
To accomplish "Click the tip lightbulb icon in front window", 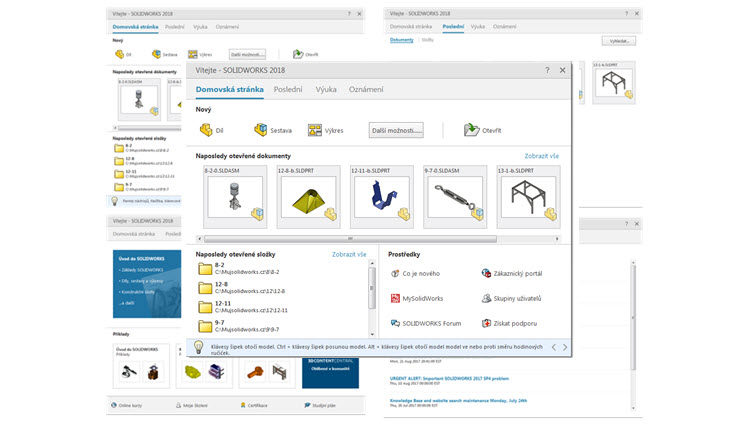I will tap(199, 347).
